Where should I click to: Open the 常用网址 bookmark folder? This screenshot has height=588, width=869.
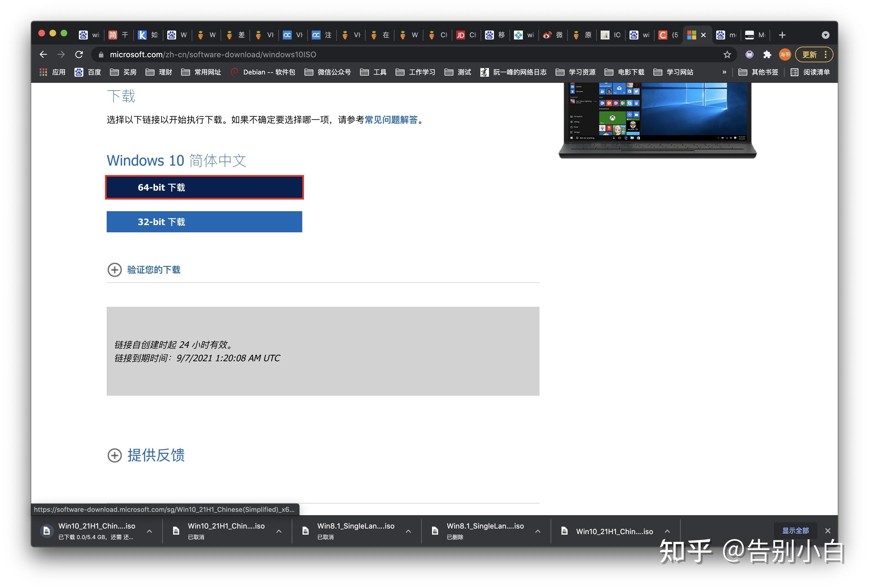tap(201, 72)
